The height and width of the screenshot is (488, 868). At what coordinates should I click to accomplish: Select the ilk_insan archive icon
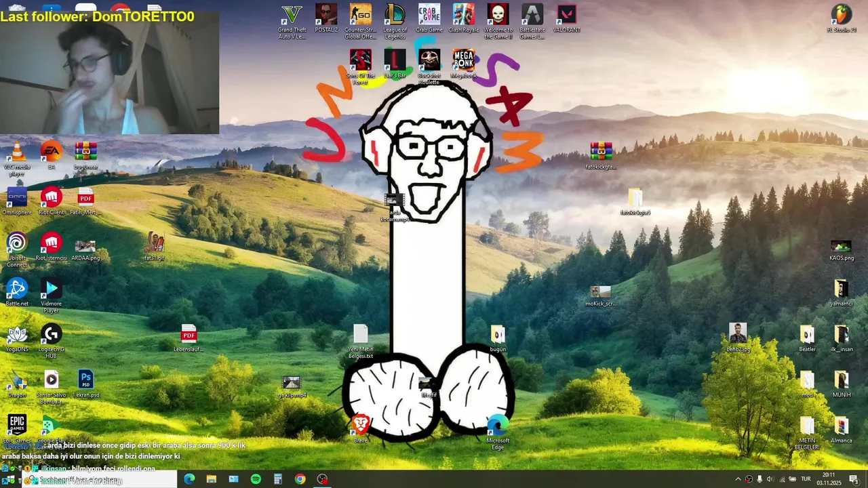[x=842, y=338]
